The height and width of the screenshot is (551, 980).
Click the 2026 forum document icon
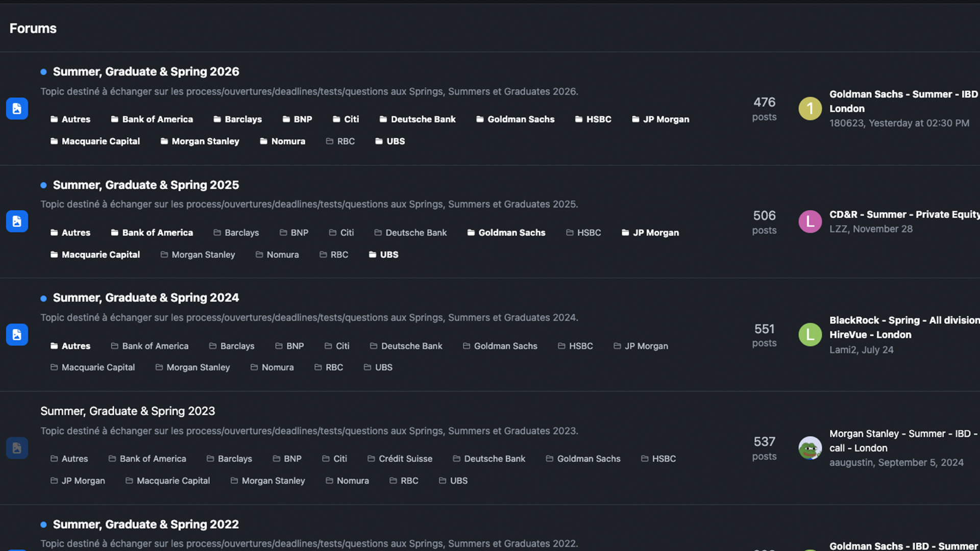click(x=17, y=109)
